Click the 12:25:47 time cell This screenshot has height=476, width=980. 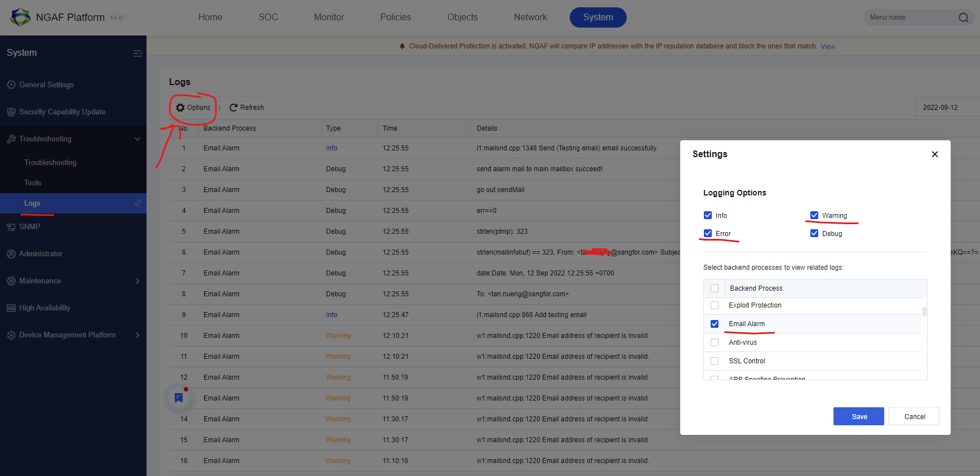point(396,315)
